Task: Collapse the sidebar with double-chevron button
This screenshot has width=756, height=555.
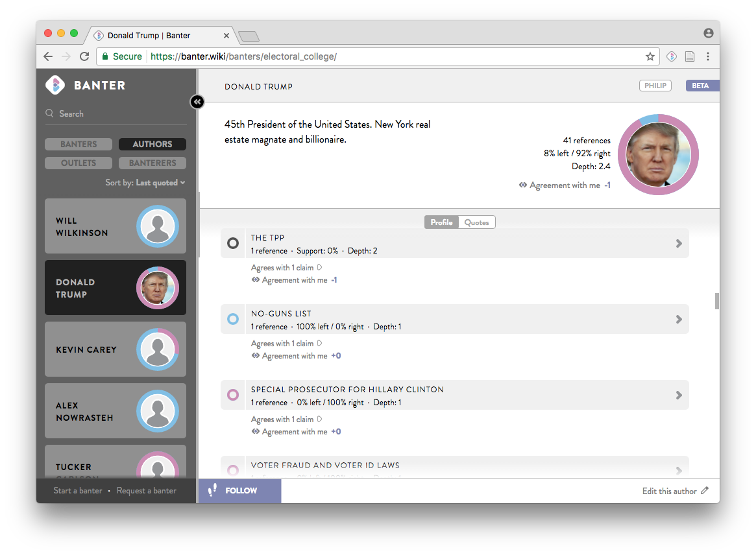Action: 197,102
